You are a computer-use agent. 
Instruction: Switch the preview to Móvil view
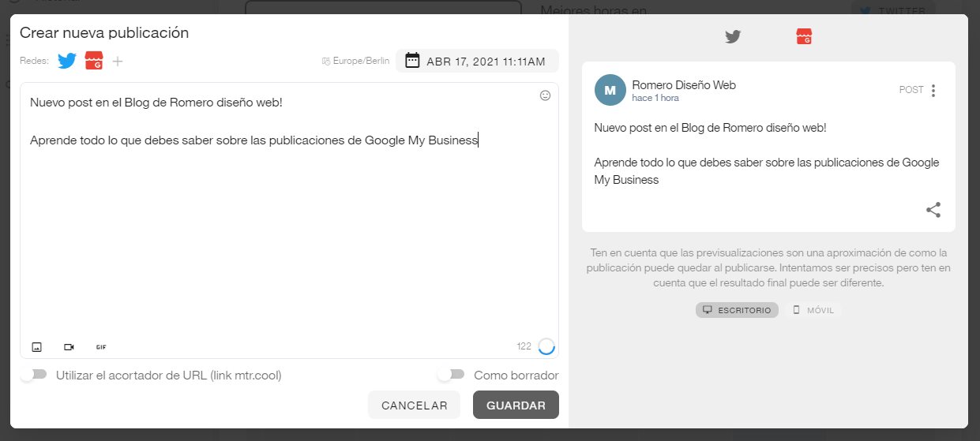816,310
